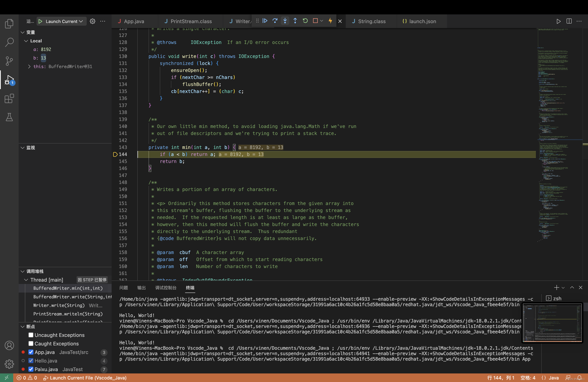The height and width of the screenshot is (382, 588).
Task: Expand the this: BufferedWriter@31 variable
Action: [29, 67]
